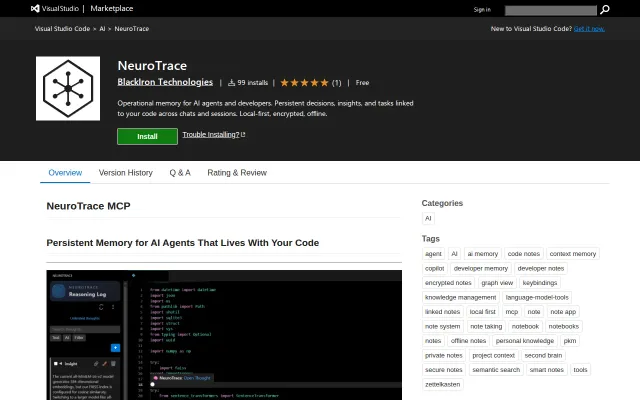Click the AI tag chip
This screenshot has height=400, width=640.
[x=454, y=254]
